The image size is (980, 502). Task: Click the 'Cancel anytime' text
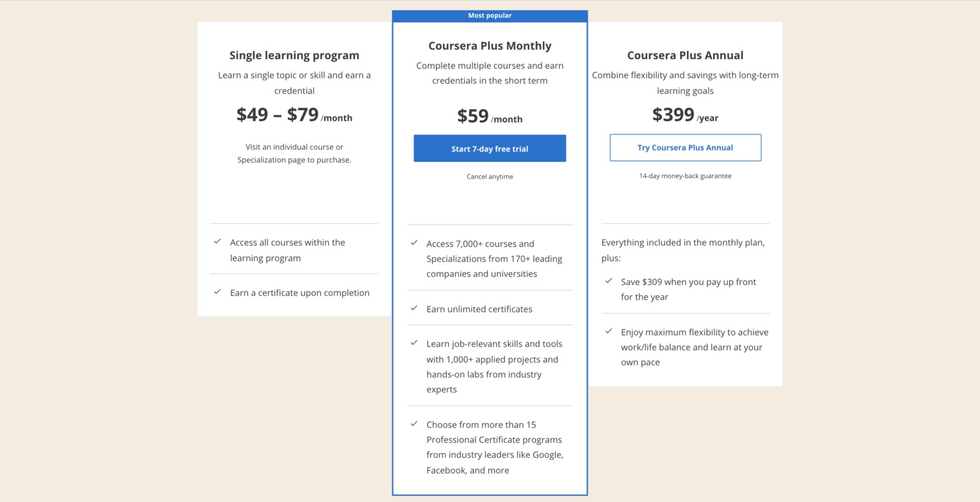click(x=489, y=176)
